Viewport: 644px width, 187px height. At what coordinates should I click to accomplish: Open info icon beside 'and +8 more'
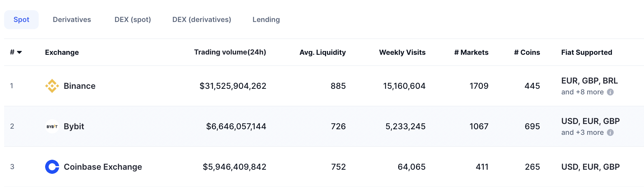[x=610, y=92]
